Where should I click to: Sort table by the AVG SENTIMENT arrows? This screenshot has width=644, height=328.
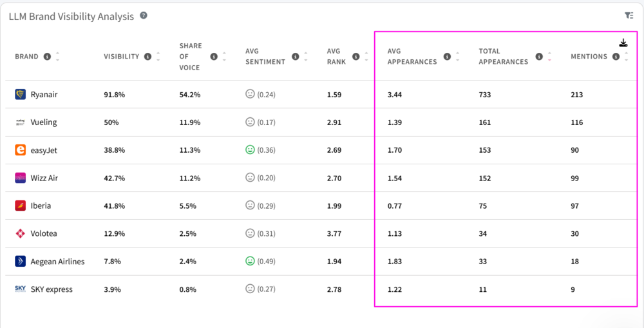click(x=305, y=56)
